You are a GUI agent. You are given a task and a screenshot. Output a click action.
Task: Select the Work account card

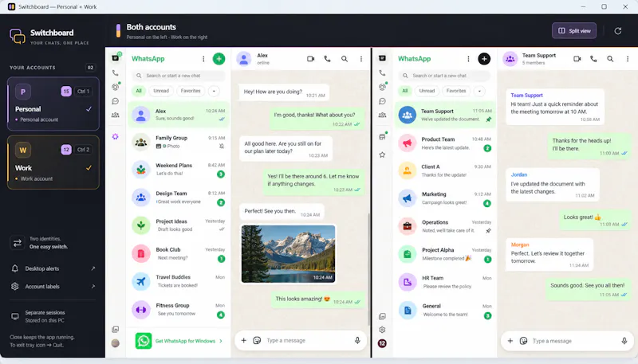click(x=53, y=162)
